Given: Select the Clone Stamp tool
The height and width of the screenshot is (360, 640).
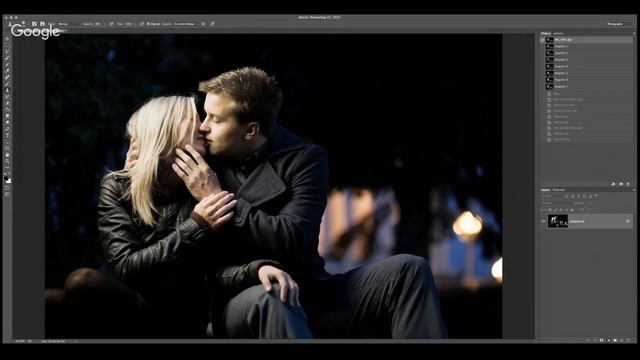Looking at the screenshot, I should tap(7, 90).
